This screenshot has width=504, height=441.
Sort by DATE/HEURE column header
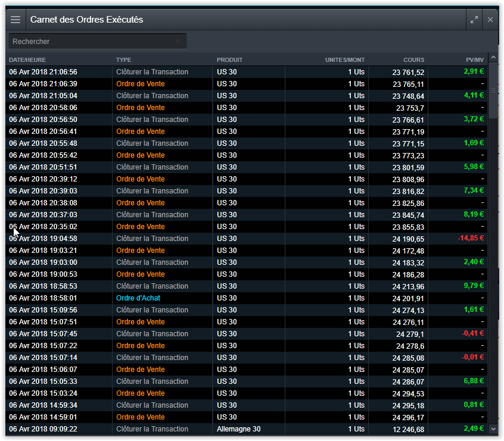pyautogui.click(x=27, y=60)
